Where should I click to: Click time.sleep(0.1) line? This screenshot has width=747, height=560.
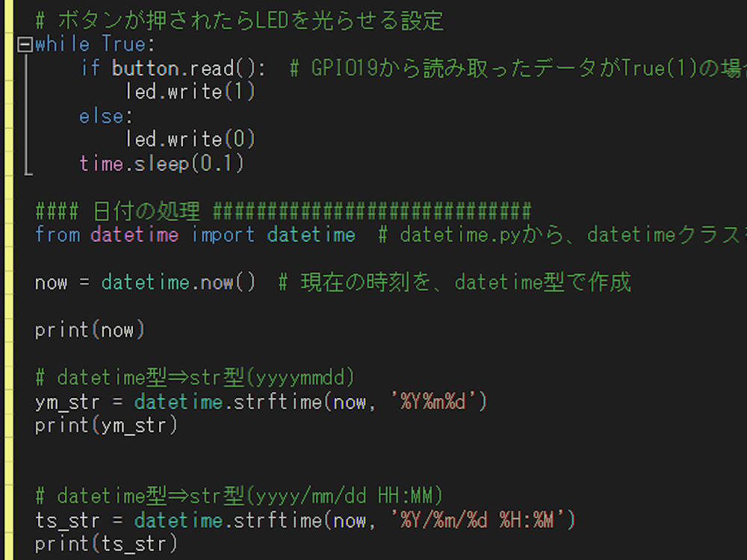[161, 164]
